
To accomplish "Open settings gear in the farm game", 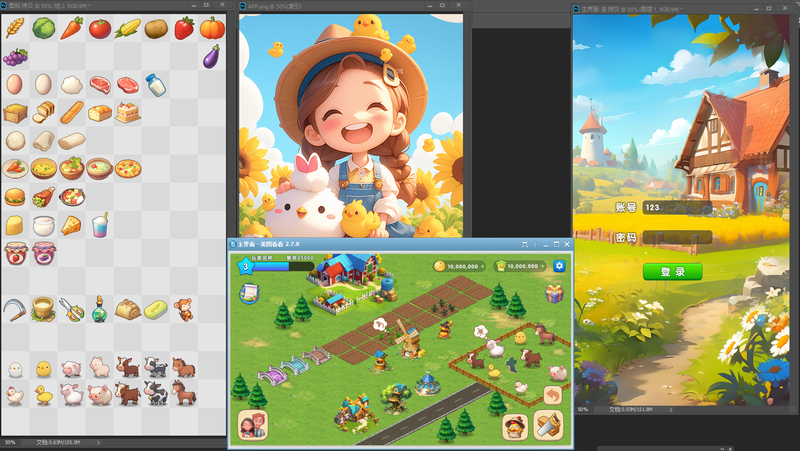I will pos(560,266).
